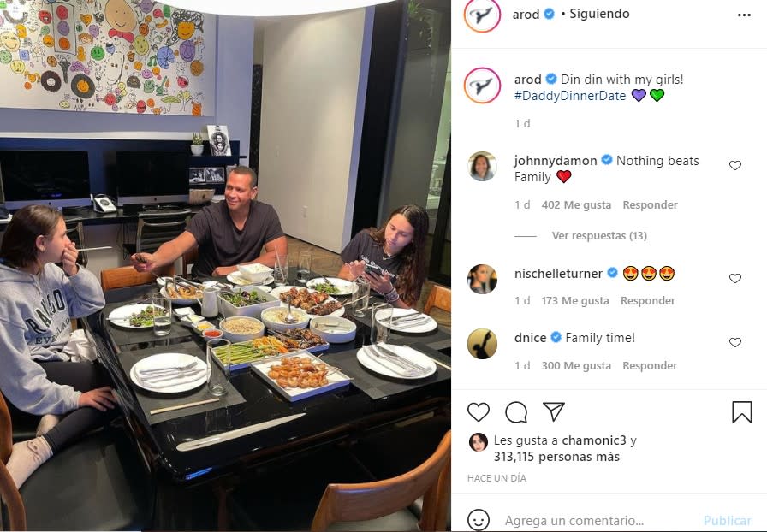View 402 Me gusta on johnnydamon's comment
The width and height of the screenshot is (767, 532).
576,205
